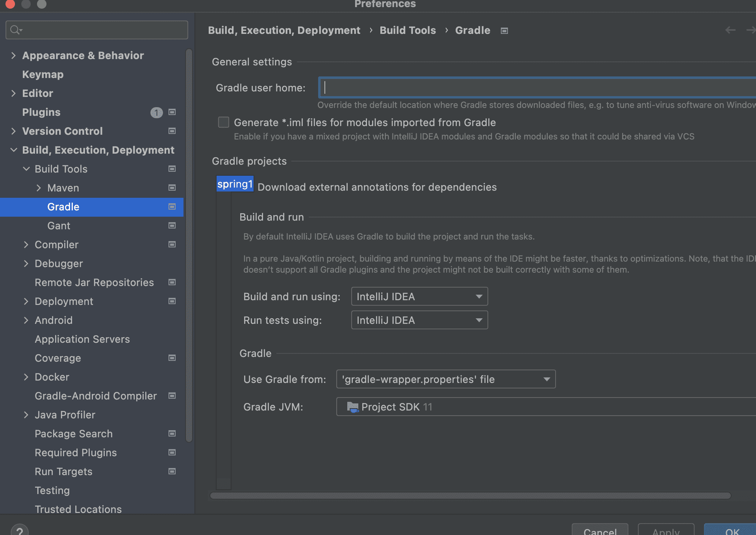
Task: Open Run tests using dropdown
Action: pyautogui.click(x=419, y=320)
